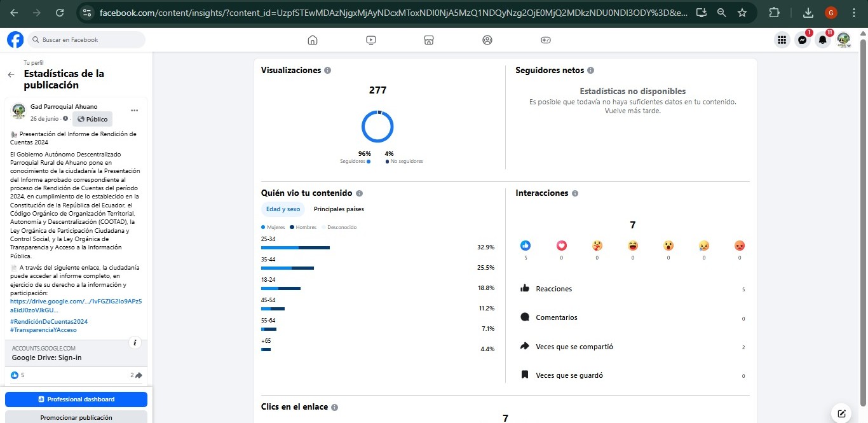
Task: Click the Promocionar publicación button
Action: point(76,417)
